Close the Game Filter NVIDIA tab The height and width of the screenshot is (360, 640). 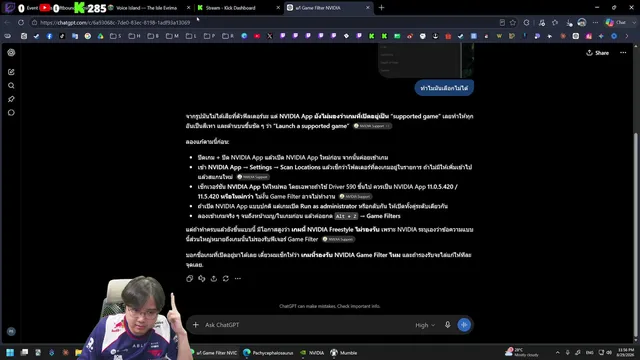point(368,8)
